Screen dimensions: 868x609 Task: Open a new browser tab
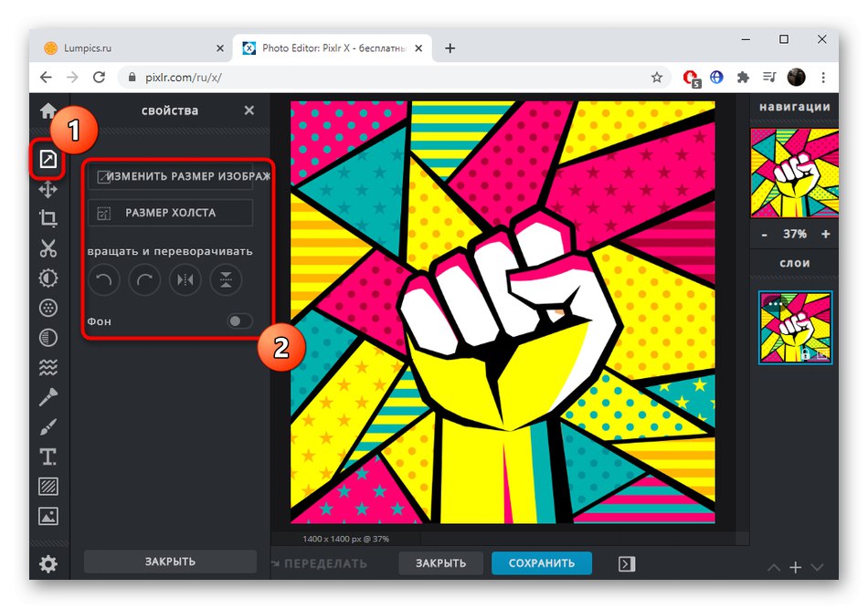(x=450, y=48)
